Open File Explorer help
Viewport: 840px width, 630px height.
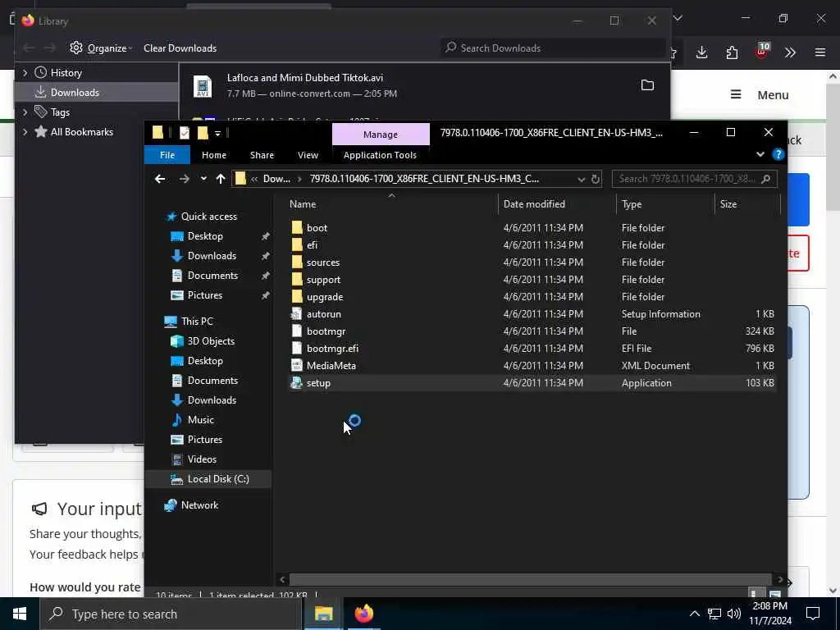coord(778,155)
